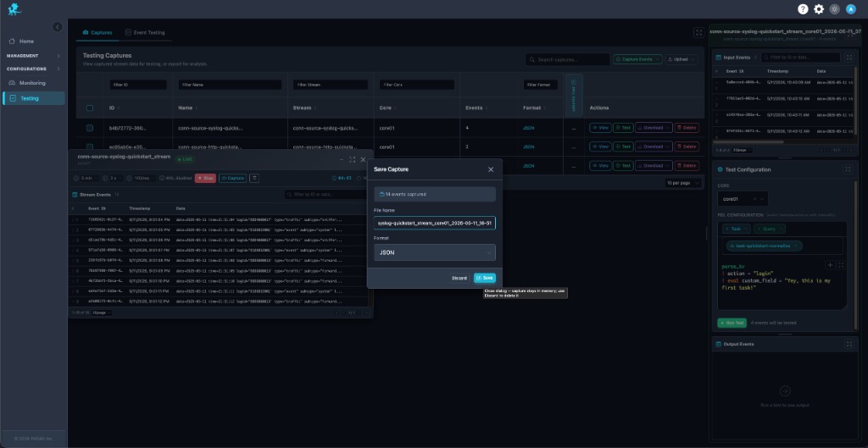The height and width of the screenshot is (448, 868).
Task: Open Monitoring in the sidebar
Action: pyautogui.click(x=33, y=83)
